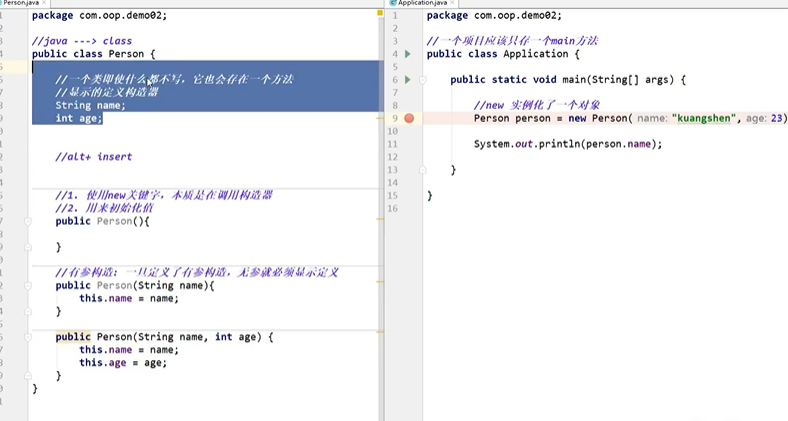Click line number 10 in the Application.java gutter
This screenshot has width=788, height=421.
pos(392,131)
